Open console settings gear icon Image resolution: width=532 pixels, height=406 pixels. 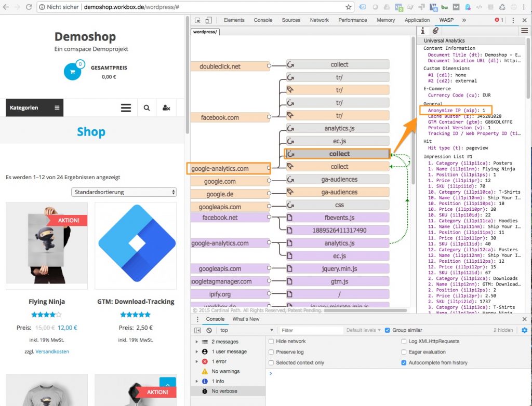pos(524,330)
